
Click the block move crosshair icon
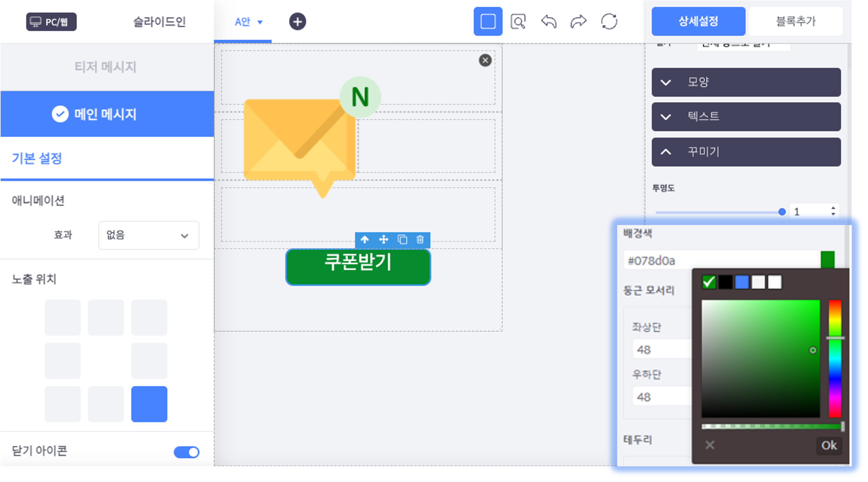383,239
